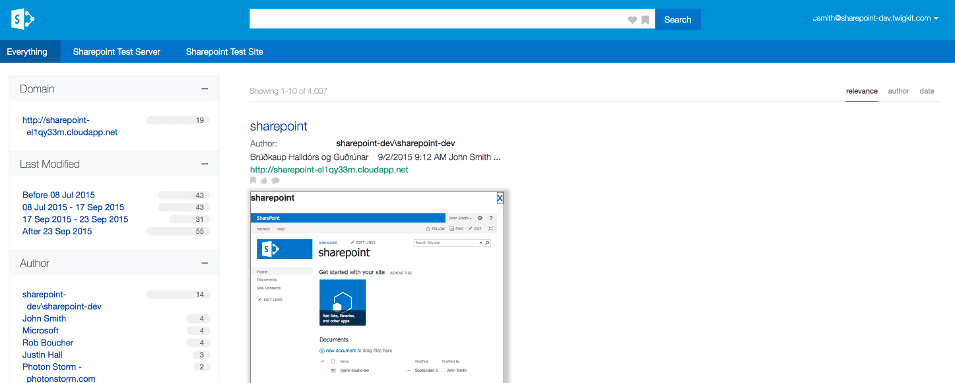
Task: Click the author value 'sharepoint-dev\sharepoint-dev' in the result
Action: [396, 144]
